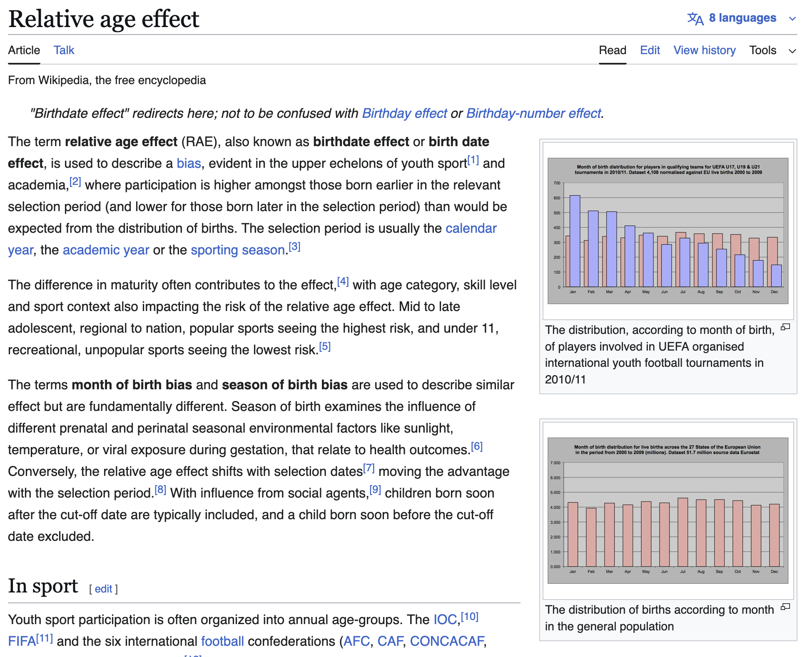Select the Article tab
This screenshot has height=657, width=812.
(24, 50)
